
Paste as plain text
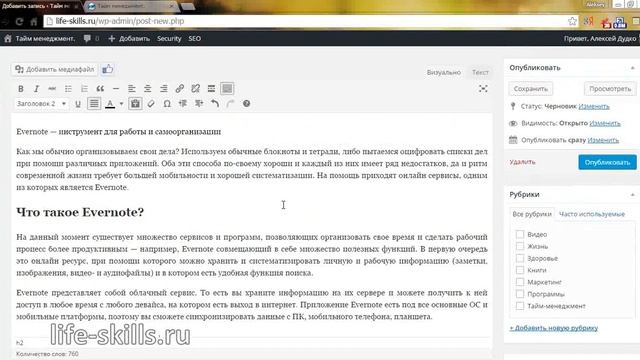click(x=135, y=104)
